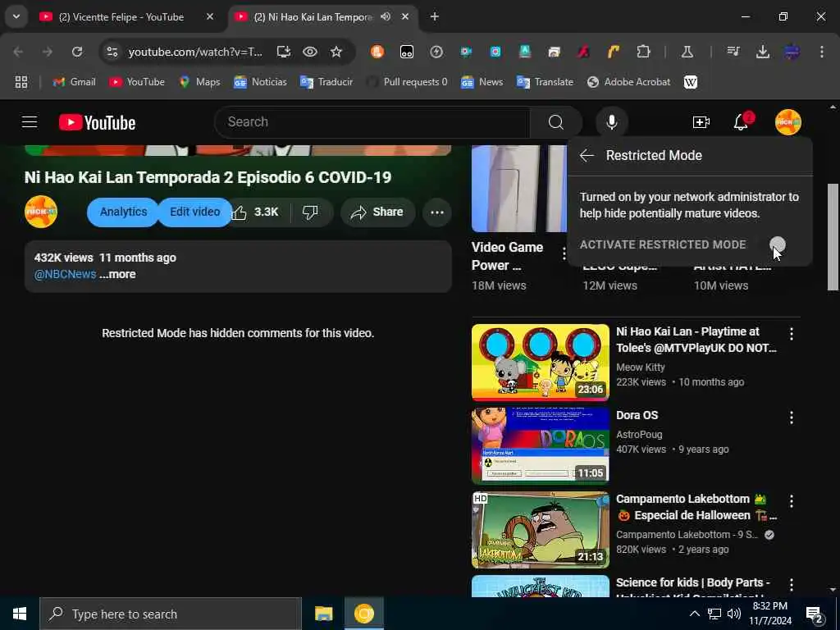
Task: Open the Meow Kitty channel name
Action: coord(640,367)
